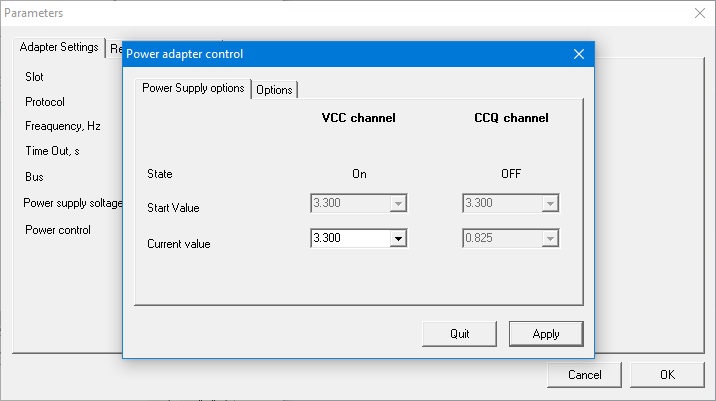Close the Power adapter control dialog

[578, 54]
